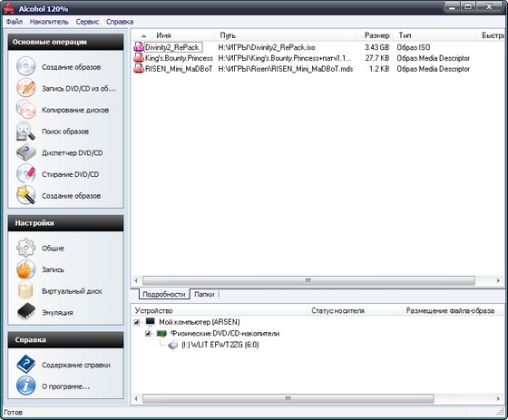Select Стирание DVD/CD eraser icon
Viewport: 508px width, 420px height.
[x=26, y=173]
